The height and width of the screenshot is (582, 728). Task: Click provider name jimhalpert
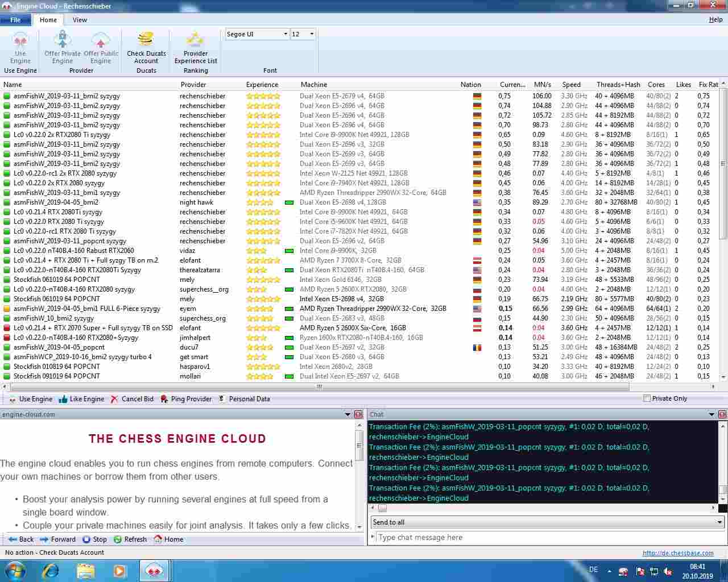(x=195, y=338)
